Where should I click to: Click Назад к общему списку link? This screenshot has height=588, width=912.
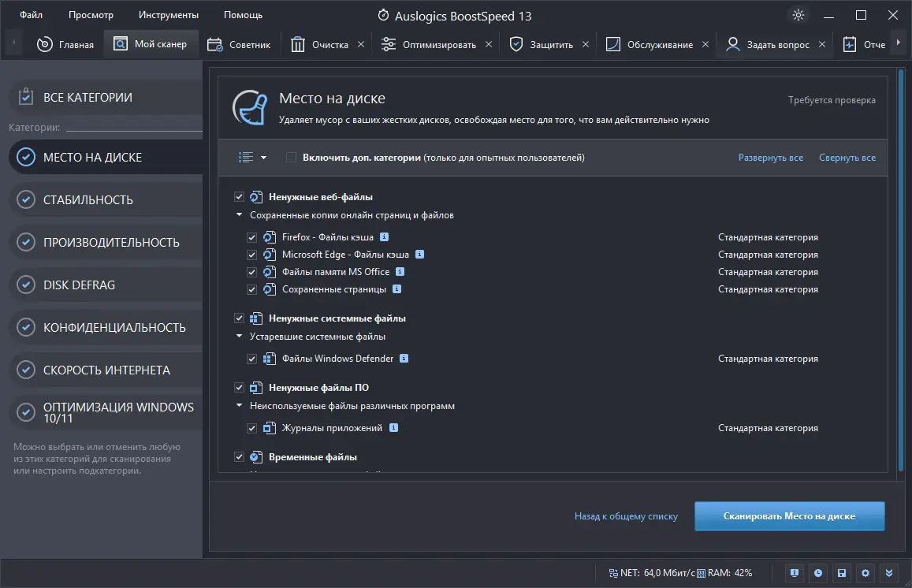coord(626,516)
